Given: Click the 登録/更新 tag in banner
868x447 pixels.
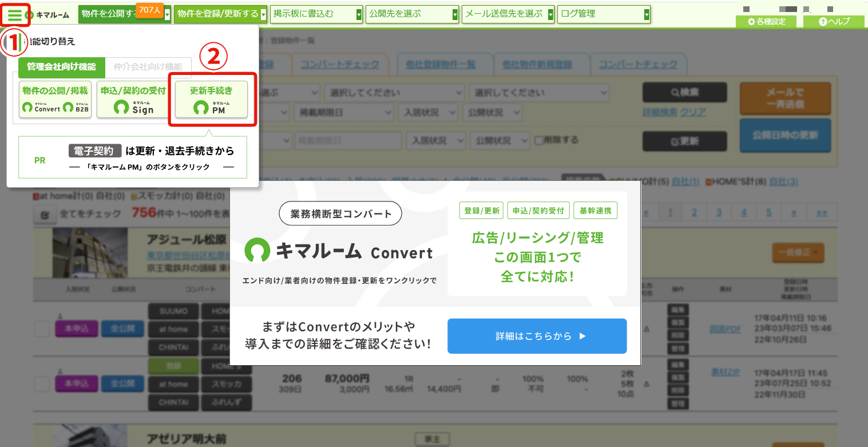Looking at the screenshot, I should tap(481, 211).
